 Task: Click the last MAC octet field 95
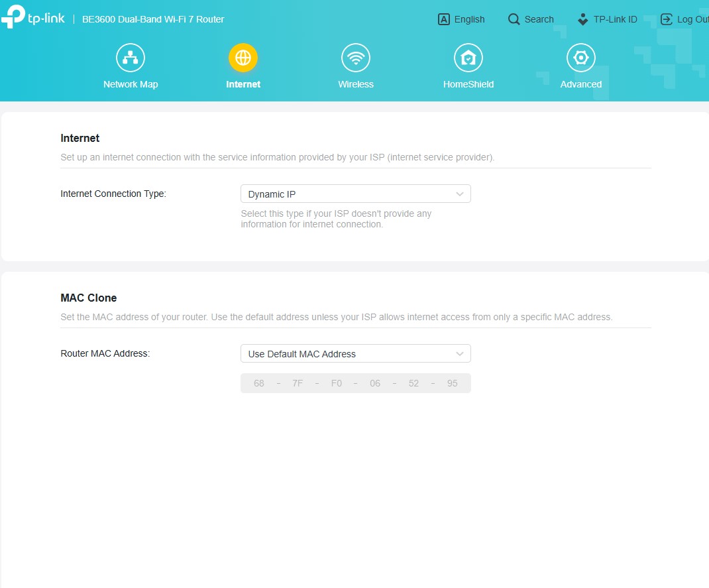(x=452, y=384)
